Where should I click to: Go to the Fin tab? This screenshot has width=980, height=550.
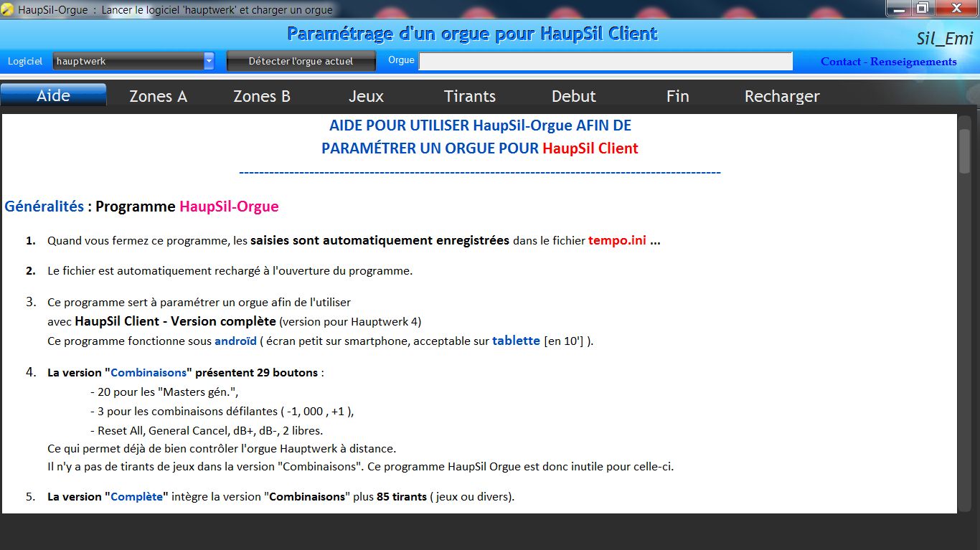coord(677,96)
